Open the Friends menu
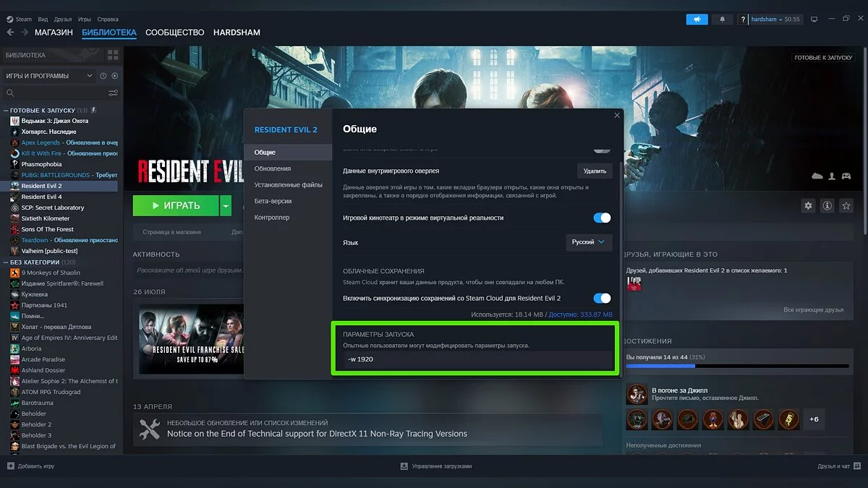Image resolution: width=868 pixels, height=488 pixels. (63, 20)
